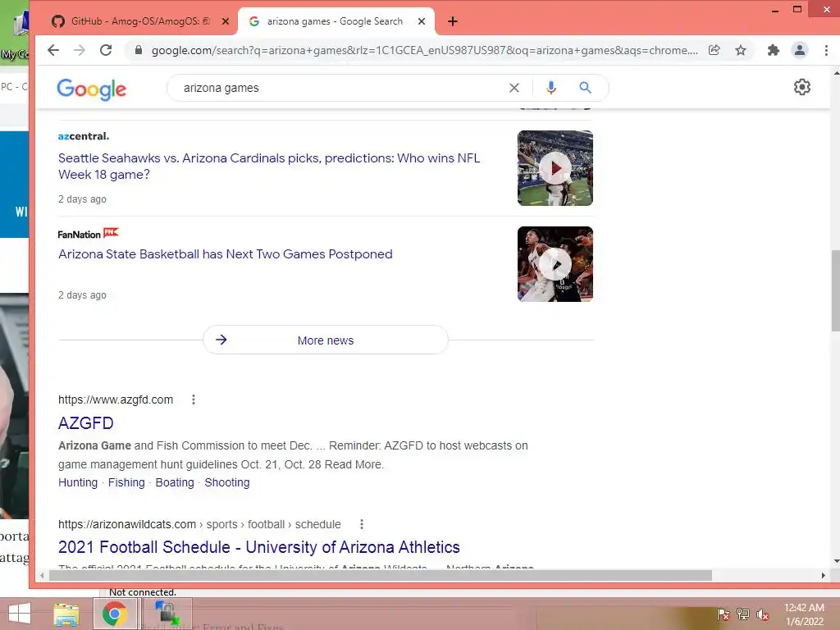Play the Seahawks Cardinals video thumbnail
Image resolution: width=840 pixels, height=630 pixels.
coord(555,168)
